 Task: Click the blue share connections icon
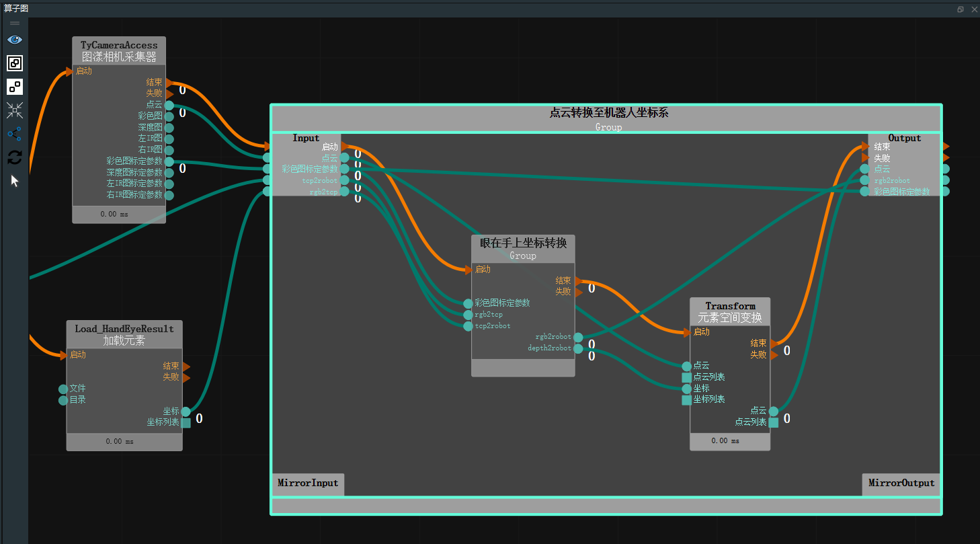click(15, 134)
